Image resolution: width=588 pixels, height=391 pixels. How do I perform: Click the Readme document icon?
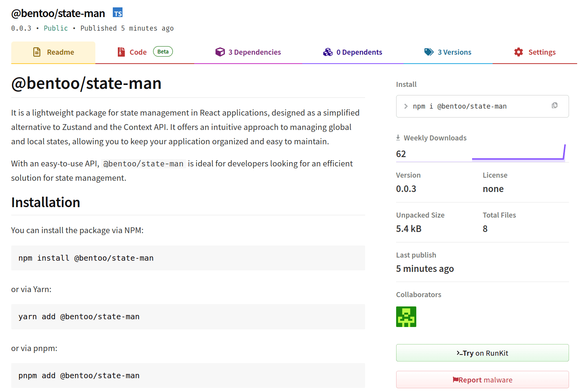(x=37, y=52)
